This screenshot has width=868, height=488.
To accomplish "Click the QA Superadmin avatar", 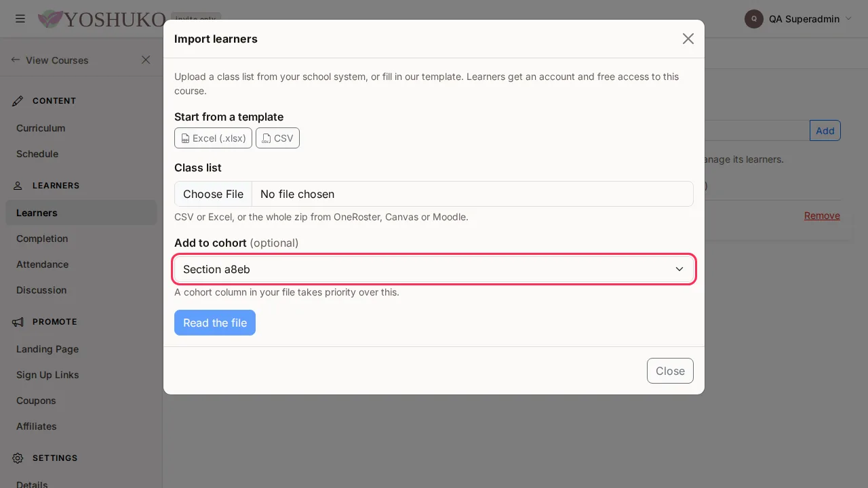I will click(754, 19).
